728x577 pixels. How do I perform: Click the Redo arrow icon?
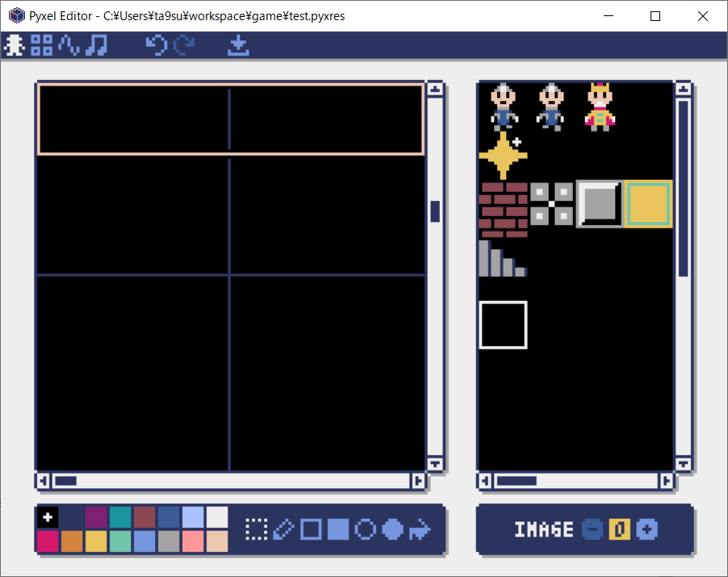tap(184, 45)
